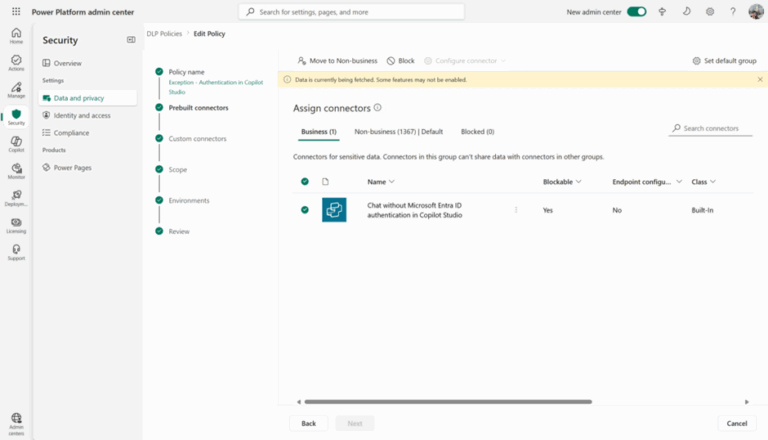Open Manage in left rail
Viewport: 768px width, 440px height.
click(16, 90)
